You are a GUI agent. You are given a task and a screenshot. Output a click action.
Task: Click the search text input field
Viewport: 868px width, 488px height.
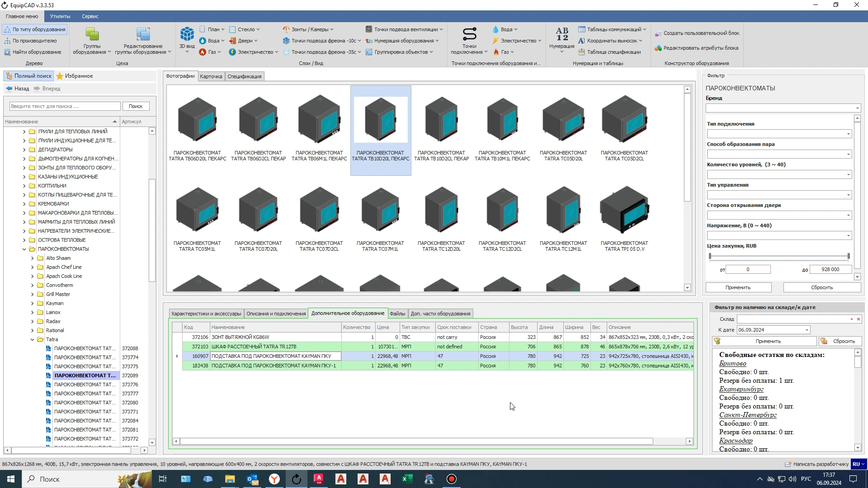[x=65, y=106]
